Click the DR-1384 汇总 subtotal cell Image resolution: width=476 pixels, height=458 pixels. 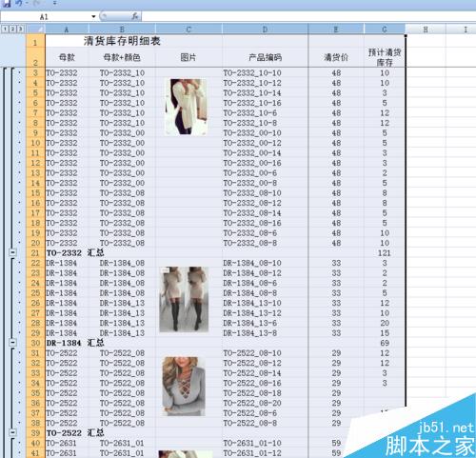click(x=75, y=343)
